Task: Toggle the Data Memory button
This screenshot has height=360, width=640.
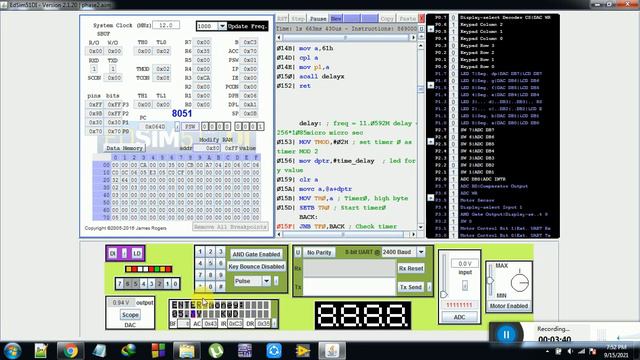Action: click(124, 148)
